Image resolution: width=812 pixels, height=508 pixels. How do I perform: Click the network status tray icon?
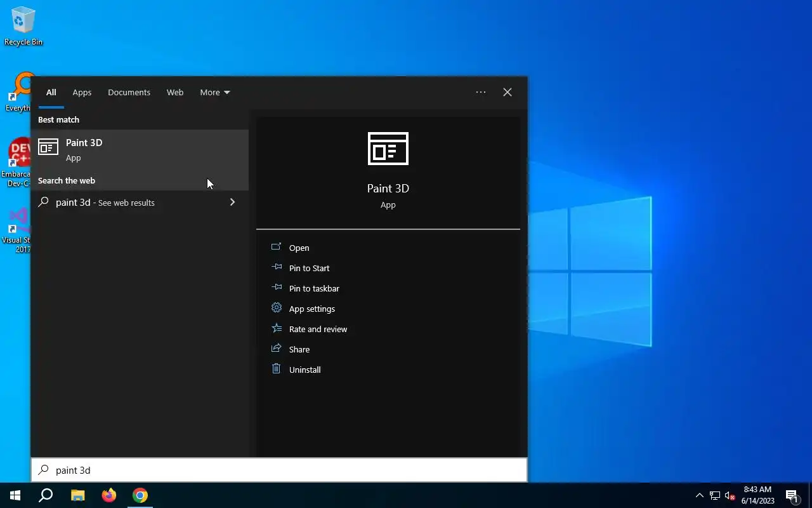coord(715,495)
